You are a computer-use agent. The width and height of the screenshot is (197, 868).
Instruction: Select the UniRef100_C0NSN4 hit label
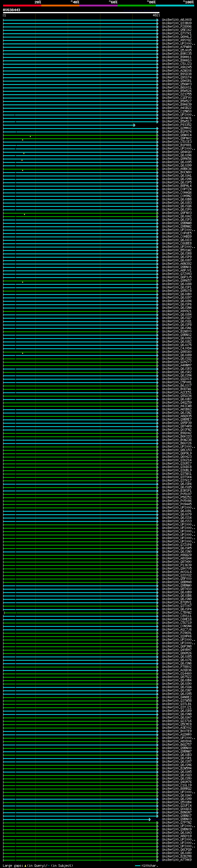[176, 626]
